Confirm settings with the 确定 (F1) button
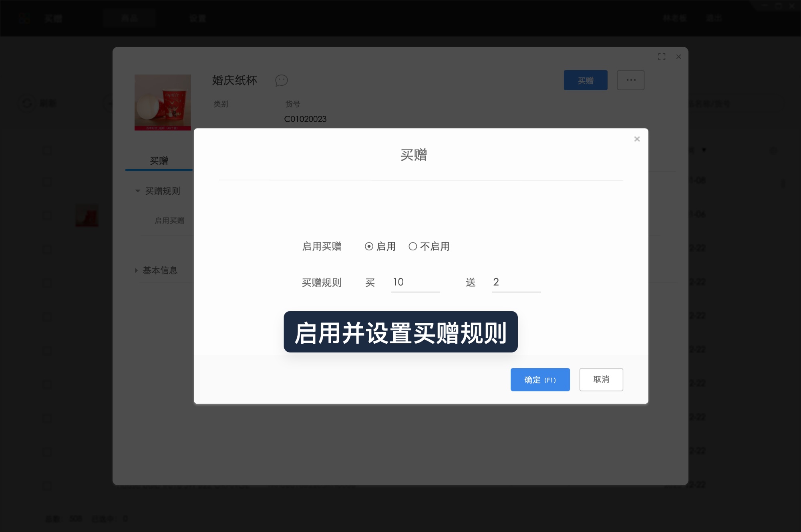801x532 pixels. 540,379
